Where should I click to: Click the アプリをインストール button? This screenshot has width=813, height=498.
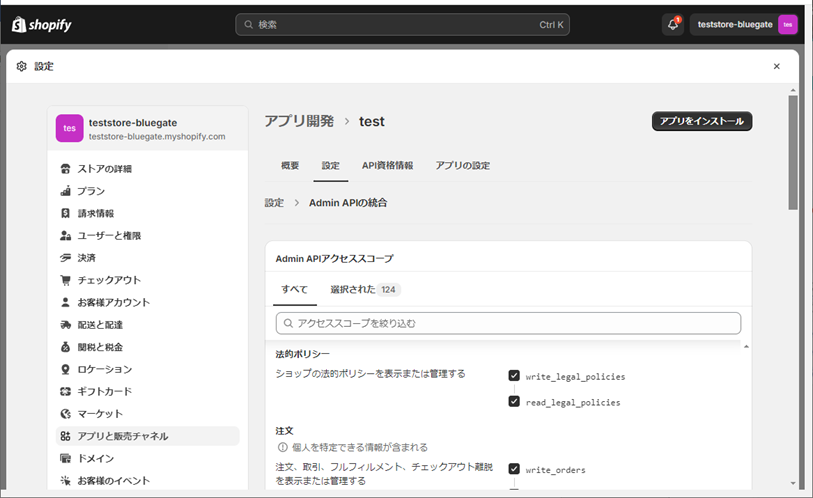click(x=702, y=121)
